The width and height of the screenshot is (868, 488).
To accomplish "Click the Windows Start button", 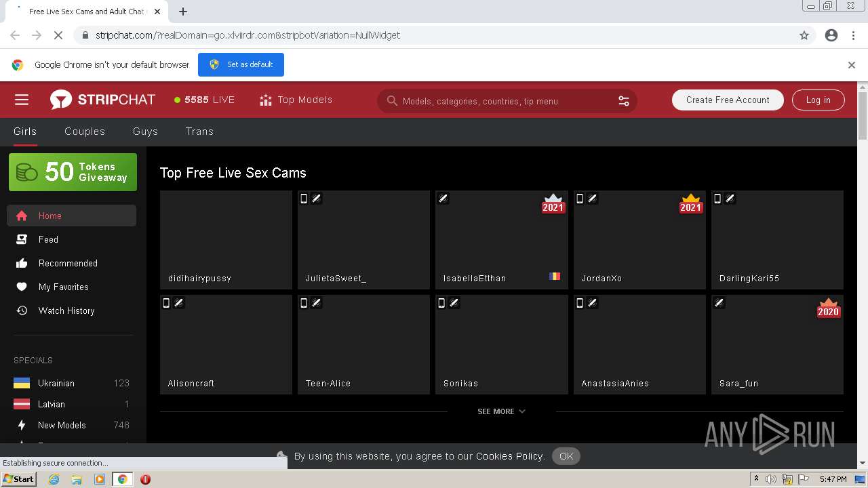I will 18,479.
